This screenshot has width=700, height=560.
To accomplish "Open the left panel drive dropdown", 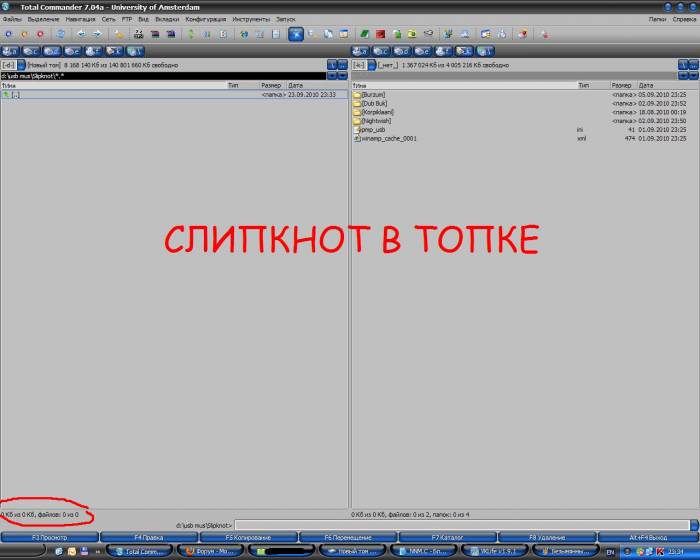I will click(9, 65).
